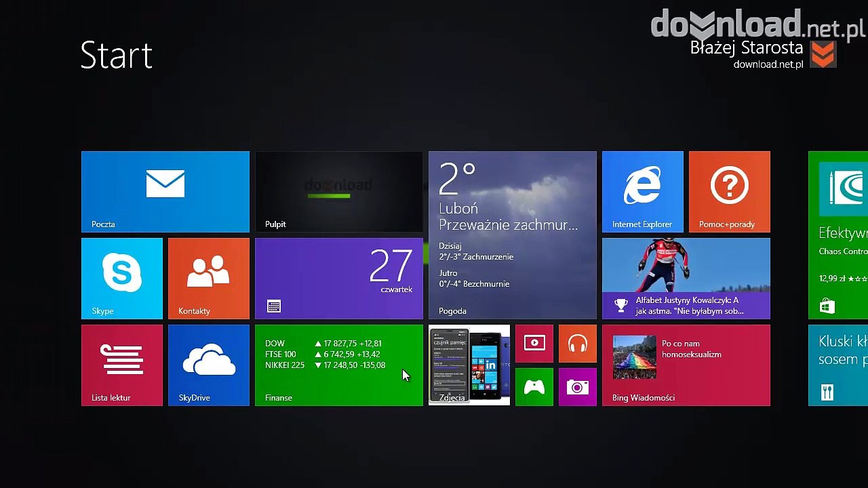Launch Internet Explorer tile
Viewport: 868px width, 488px height.
[643, 192]
